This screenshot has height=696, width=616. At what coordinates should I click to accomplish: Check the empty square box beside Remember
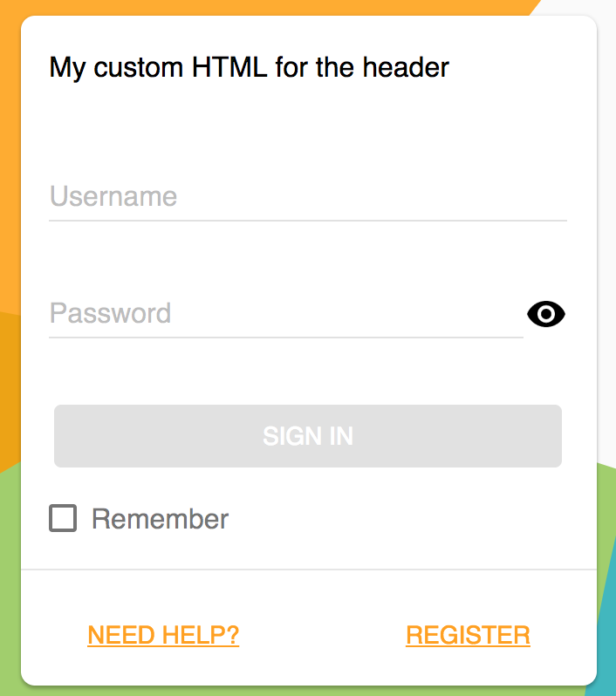pyautogui.click(x=63, y=518)
